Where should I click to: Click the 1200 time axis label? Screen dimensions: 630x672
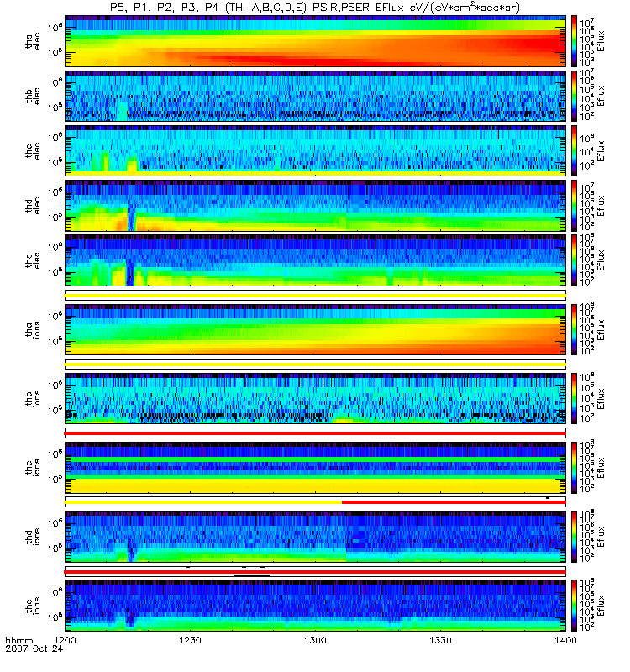pyautogui.click(x=65, y=640)
